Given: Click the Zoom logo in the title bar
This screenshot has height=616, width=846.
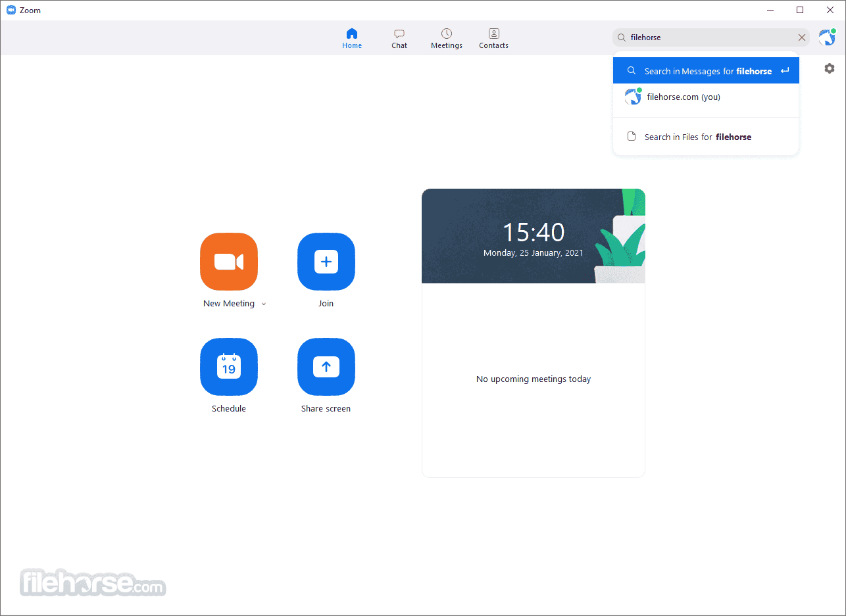Looking at the screenshot, I should [x=11, y=10].
